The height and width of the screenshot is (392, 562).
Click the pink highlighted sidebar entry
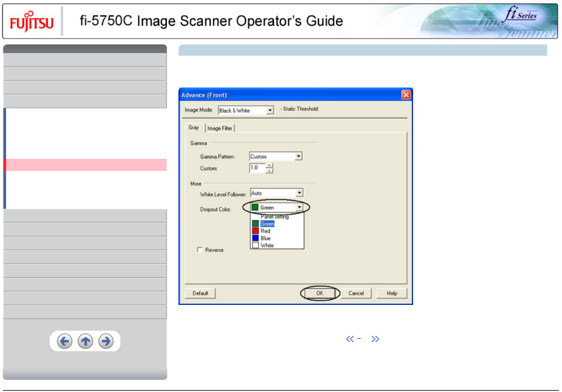point(85,165)
